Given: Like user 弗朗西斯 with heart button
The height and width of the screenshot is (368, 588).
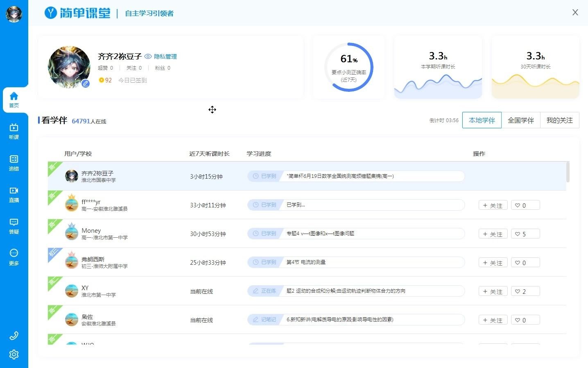Looking at the screenshot, I should (525, 263).
